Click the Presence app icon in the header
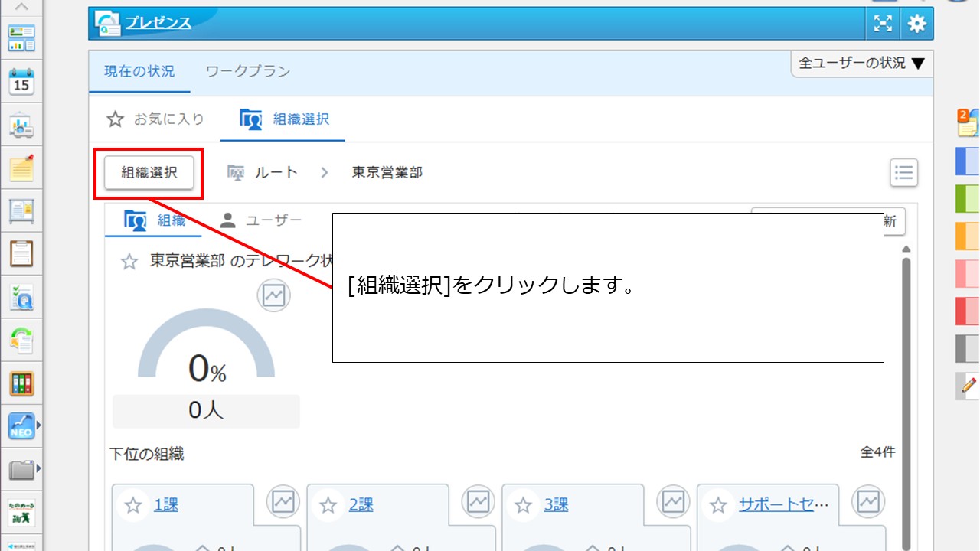The height and width of the screenshot is (551, 980). point(108,24)
